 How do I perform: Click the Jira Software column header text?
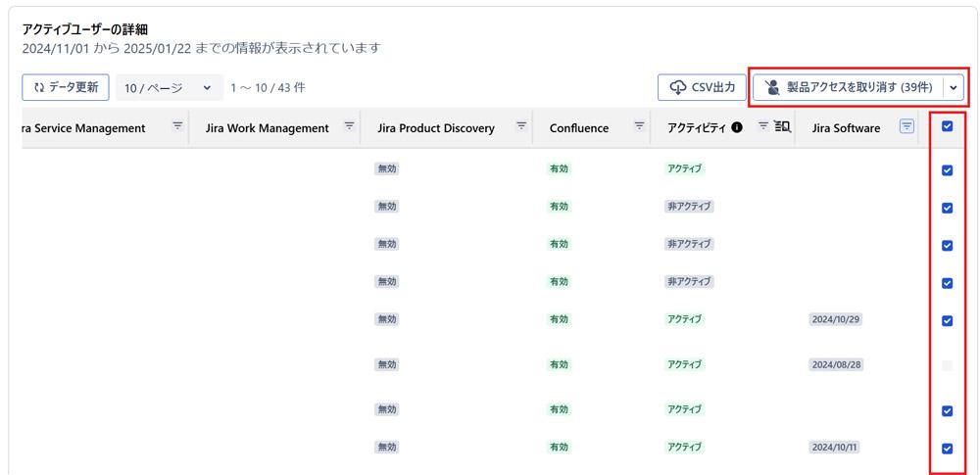tap(847, 128)
